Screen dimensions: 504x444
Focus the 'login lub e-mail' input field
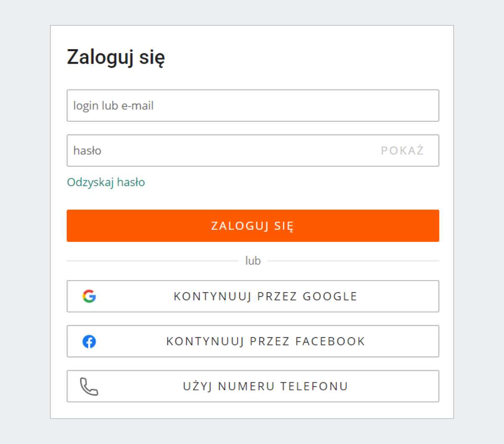pos(252,105)
